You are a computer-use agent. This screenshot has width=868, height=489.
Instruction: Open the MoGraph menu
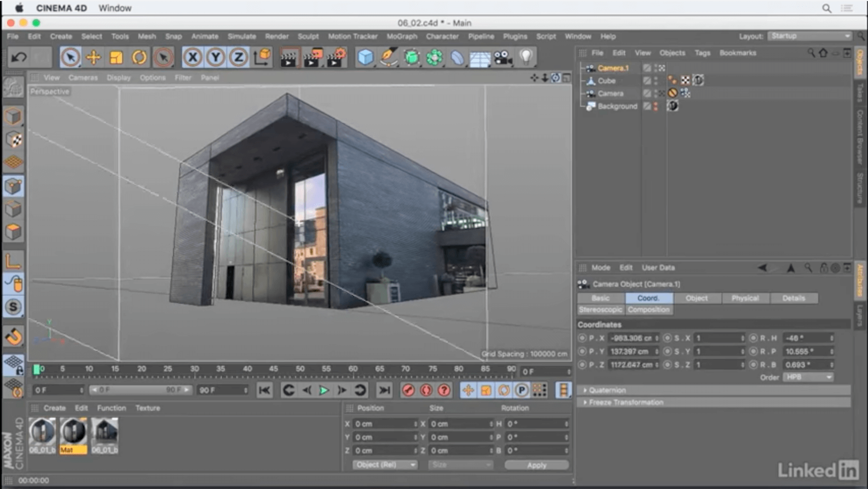[x=401, y=37]
